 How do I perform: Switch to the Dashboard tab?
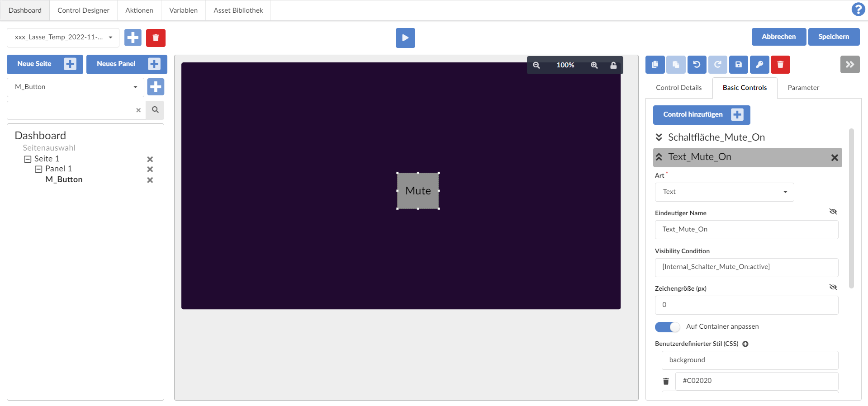tap(25, 10)
